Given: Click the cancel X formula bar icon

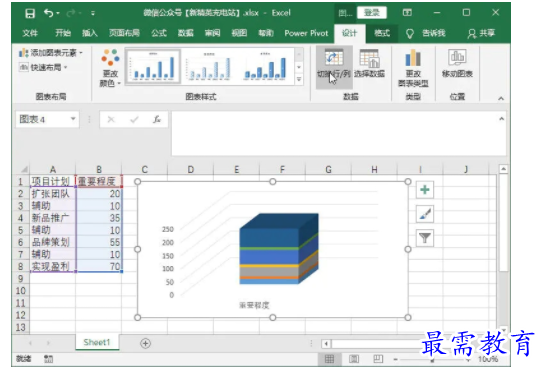Looking at the screenshot, I should click(111, 119).
